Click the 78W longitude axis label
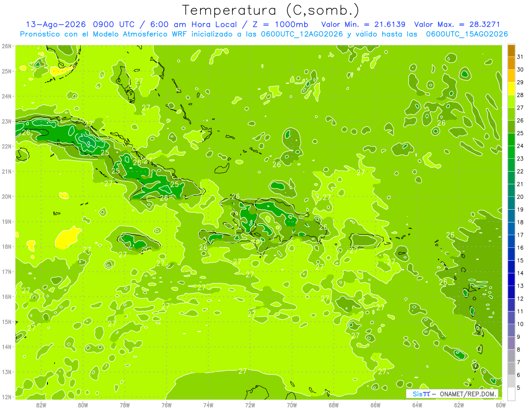Screen dimensions: 532x411 tap(125, 405)
